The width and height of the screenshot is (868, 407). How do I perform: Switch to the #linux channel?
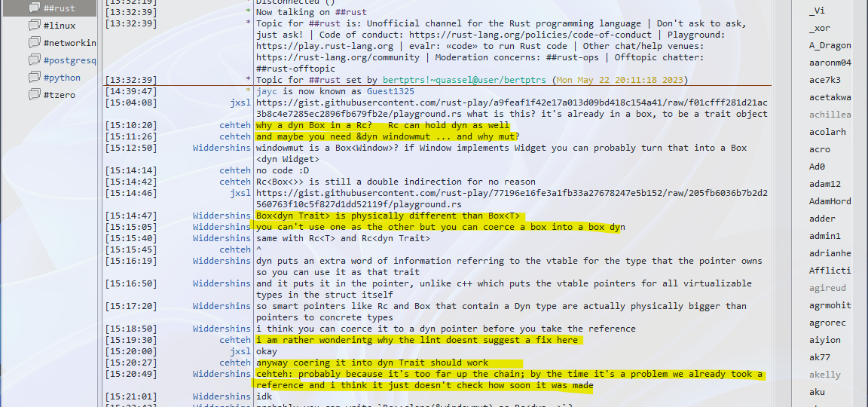[60, 26]
